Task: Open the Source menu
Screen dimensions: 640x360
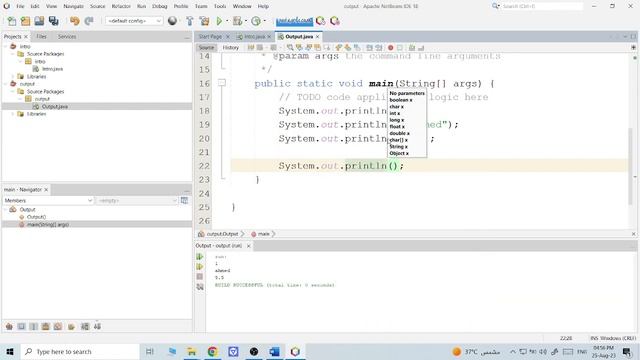Action: [x=98, y=6]
